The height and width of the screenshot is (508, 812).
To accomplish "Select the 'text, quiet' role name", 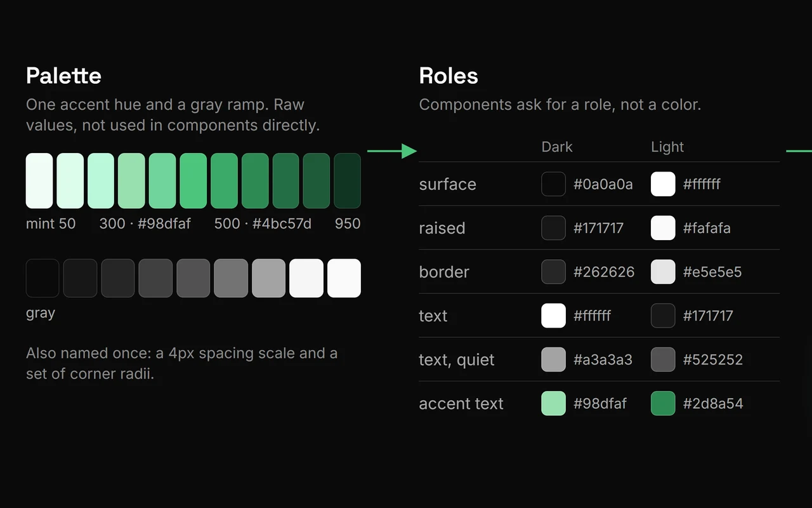I will 457,359.
